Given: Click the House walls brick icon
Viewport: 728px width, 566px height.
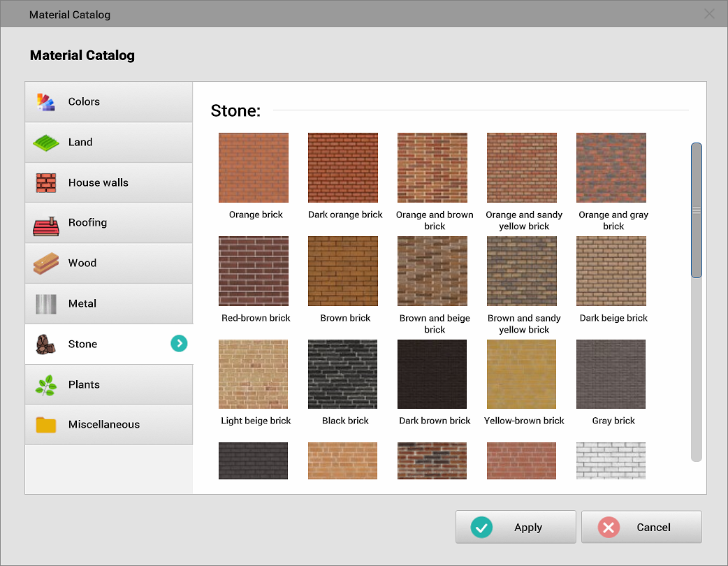Looking at the screenshot, I should (45, 183).
